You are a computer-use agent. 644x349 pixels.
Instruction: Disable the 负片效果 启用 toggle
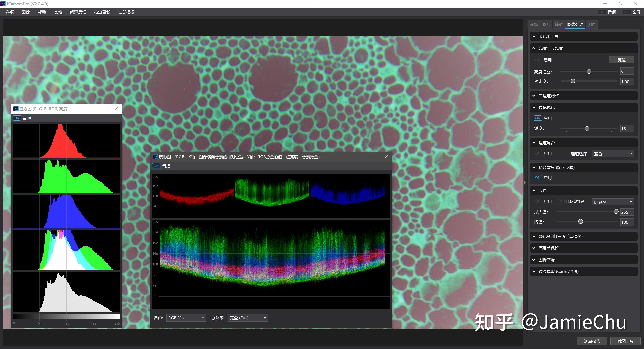click(538, 178)
